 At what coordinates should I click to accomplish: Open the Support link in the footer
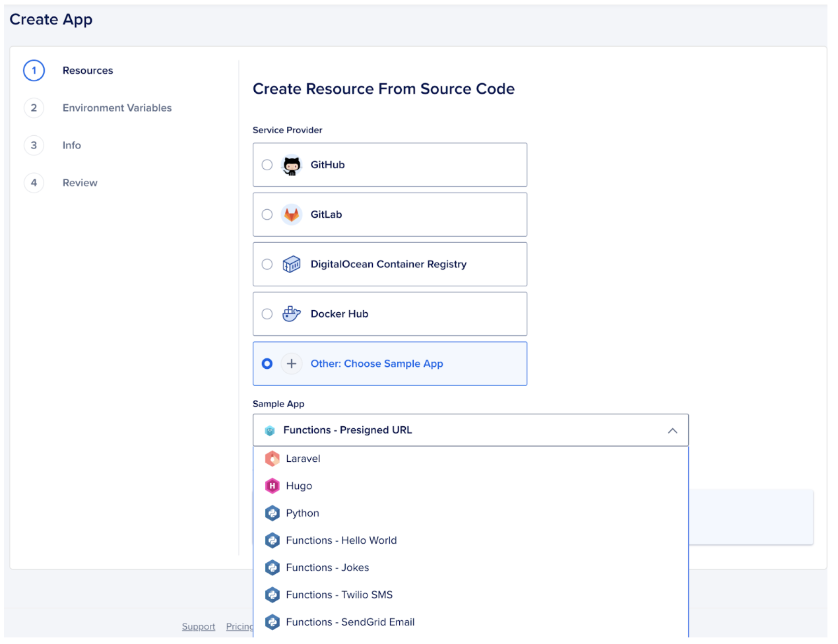[198, 626]
